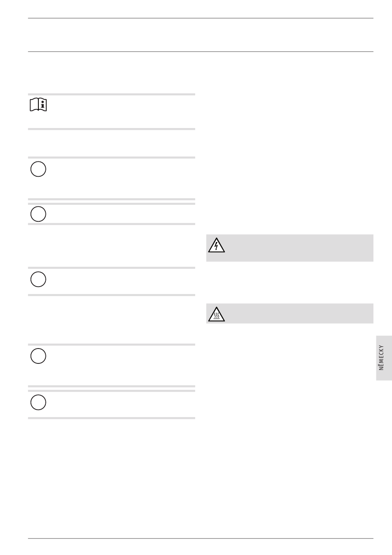This screenshot has height=555, width=392.
Task: Click the open book information icon
Action: click(38, 105)
